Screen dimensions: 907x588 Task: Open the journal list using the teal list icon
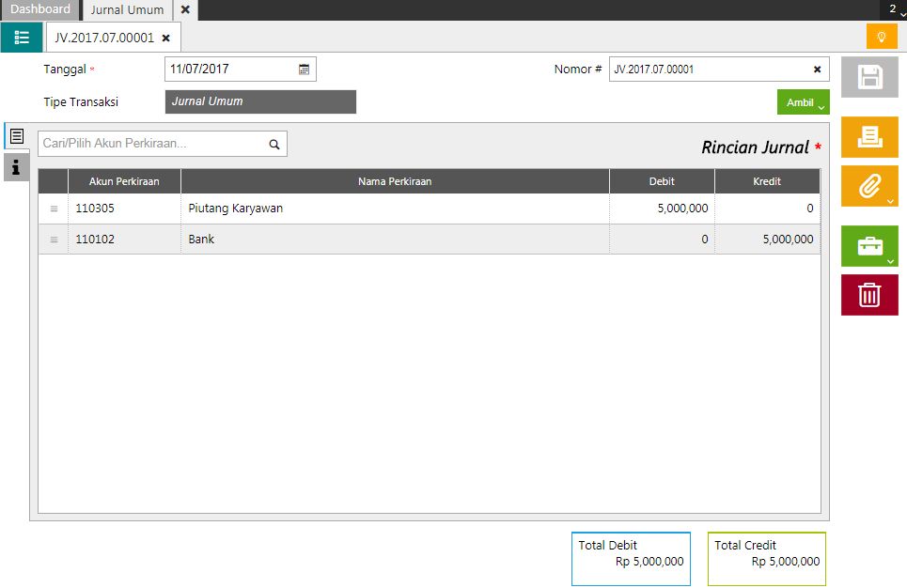point(21,37)
